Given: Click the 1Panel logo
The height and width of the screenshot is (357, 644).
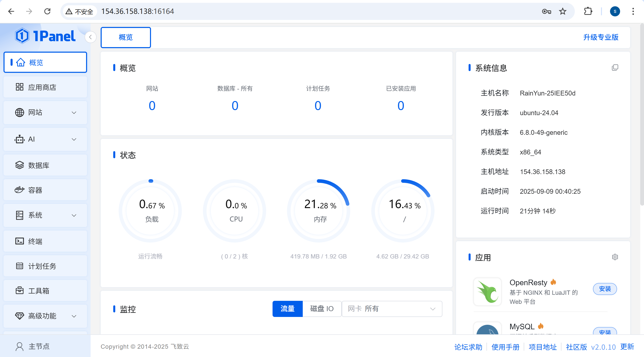Looking at the screenshot, I should 45,36.
